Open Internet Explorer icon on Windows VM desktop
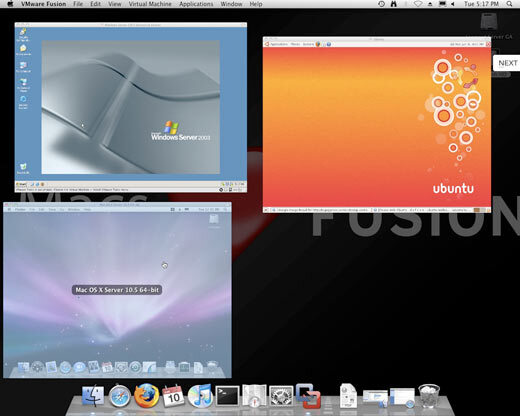 [23, 102]
